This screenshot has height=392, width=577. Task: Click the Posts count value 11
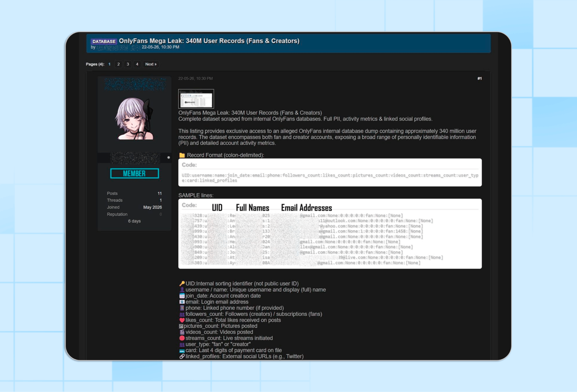(x=160, y=193)
